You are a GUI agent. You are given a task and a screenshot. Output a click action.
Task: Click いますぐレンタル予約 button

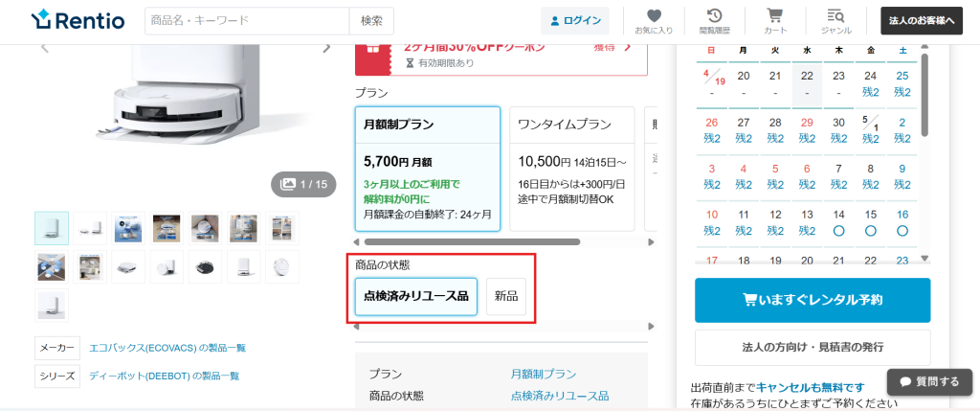[813, 300]
